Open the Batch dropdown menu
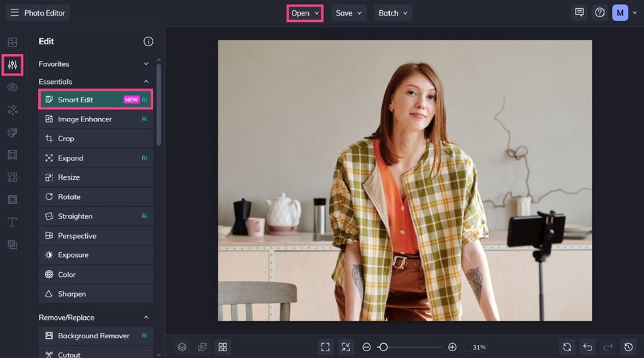The width and height of the screenshot is (644, 358). point(393,13)
